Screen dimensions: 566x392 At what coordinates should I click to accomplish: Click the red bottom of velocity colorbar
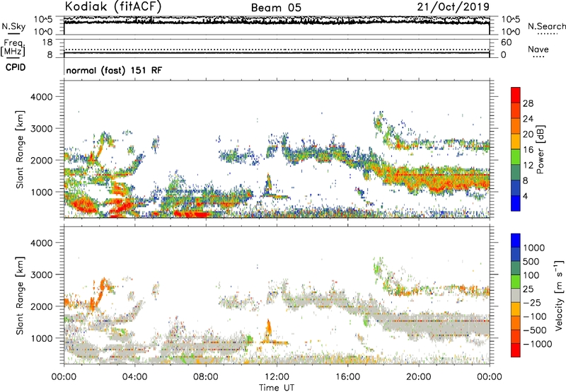[516, 350]
